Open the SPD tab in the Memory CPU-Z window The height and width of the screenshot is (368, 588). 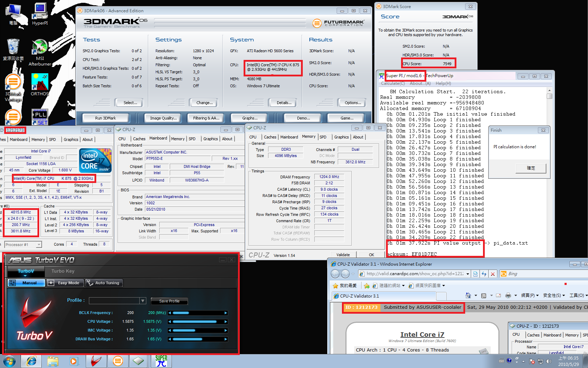pos(323,137)
